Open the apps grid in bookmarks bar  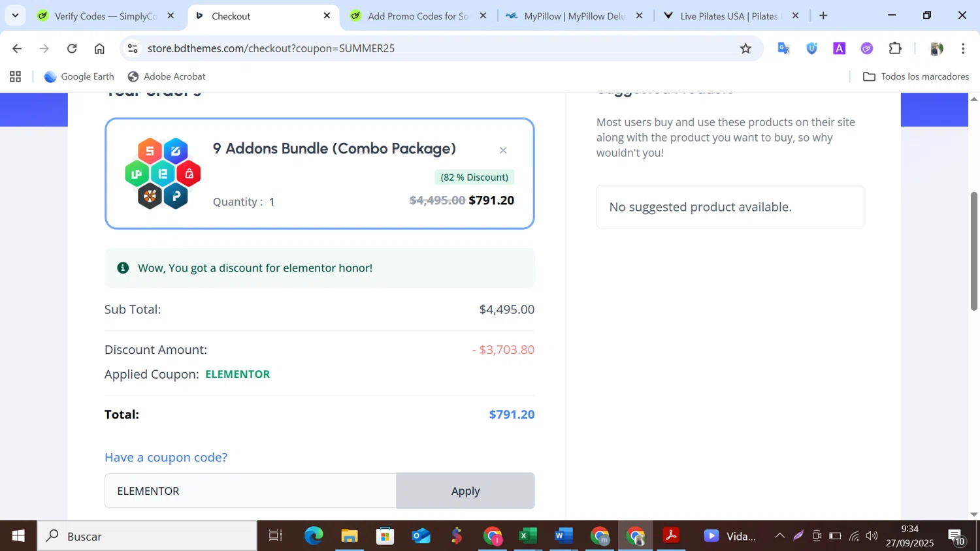pos(16,77)
